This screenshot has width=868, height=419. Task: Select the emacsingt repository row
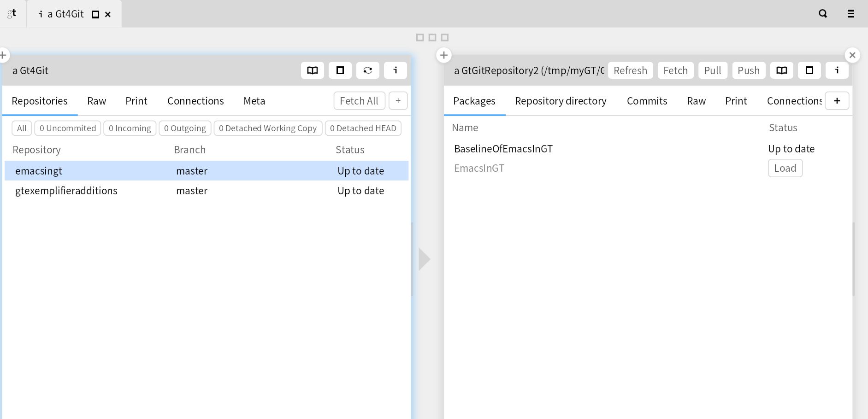(207, 171)
